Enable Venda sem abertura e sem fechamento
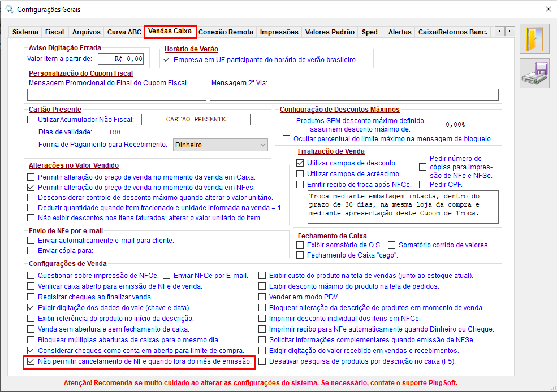Screen dimensions: 557x392 (31, 329)
